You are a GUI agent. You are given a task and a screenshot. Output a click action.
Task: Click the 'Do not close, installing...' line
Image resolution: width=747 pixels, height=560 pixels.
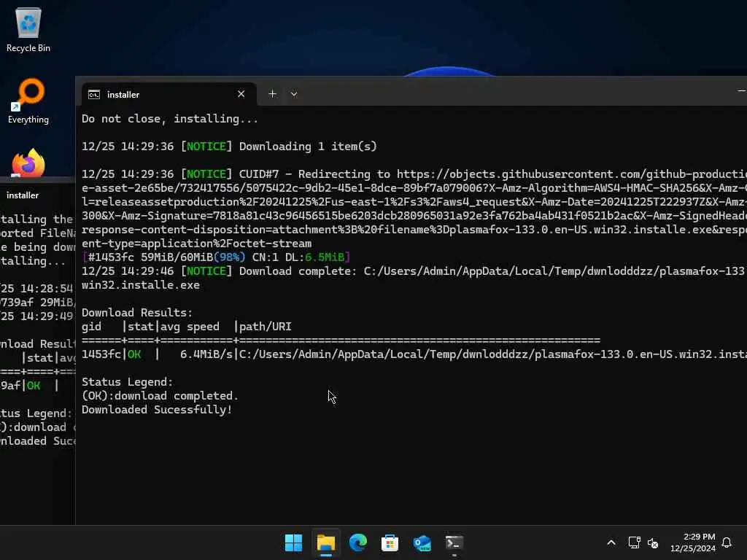(x=170, y=119)
